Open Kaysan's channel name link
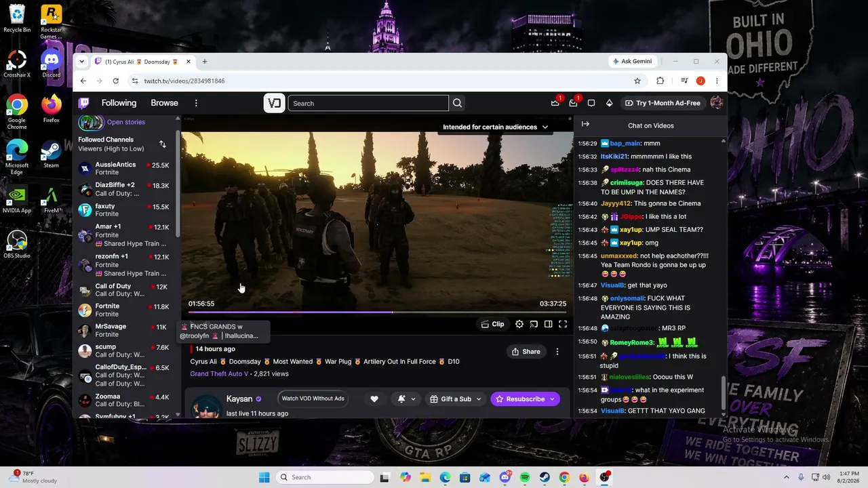The width and height of the screenshot is (868, 488). [239, 399]
